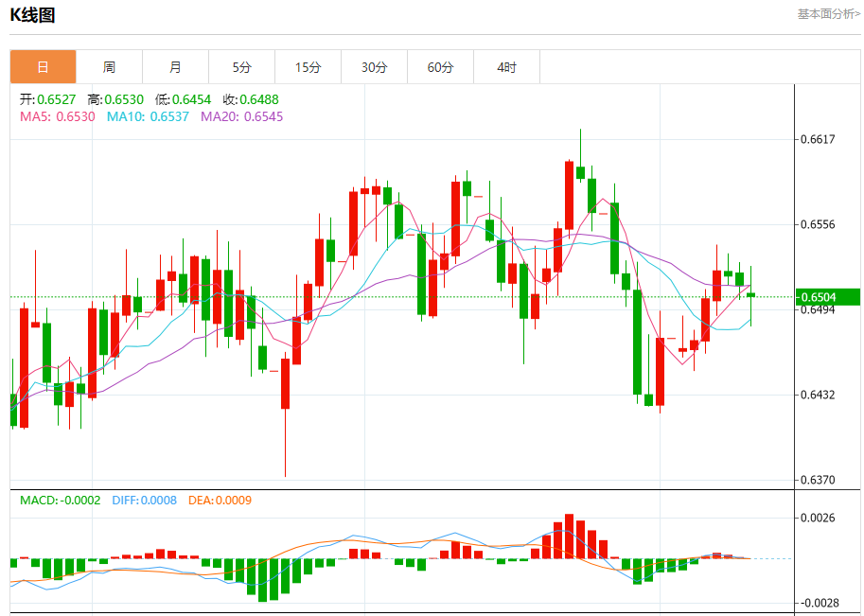Switch to the 月 monthly tab
The image size is (864, 616).
(x=175, y=67)
